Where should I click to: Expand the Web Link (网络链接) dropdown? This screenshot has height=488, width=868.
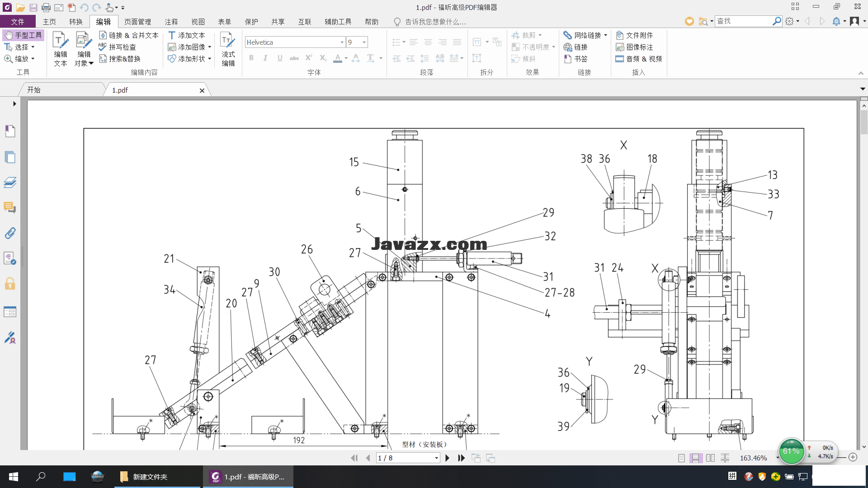(606, 35)
